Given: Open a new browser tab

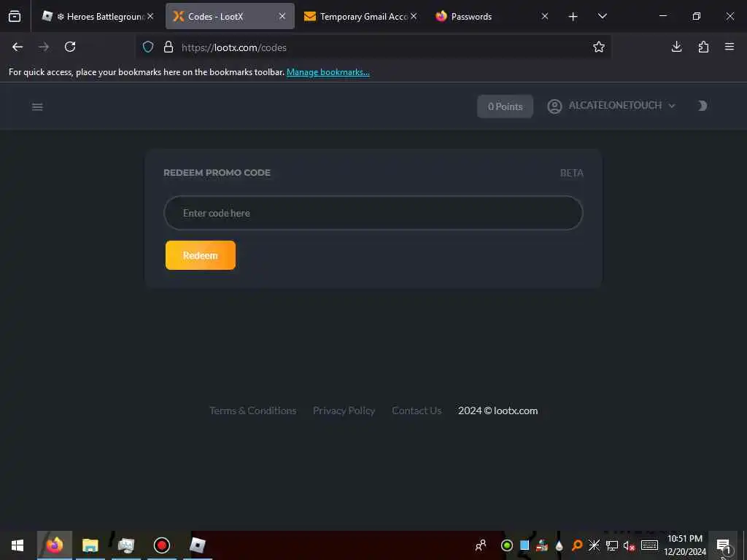Looking at the screenshot, I should pyautogui.click(x=573, y=17).
